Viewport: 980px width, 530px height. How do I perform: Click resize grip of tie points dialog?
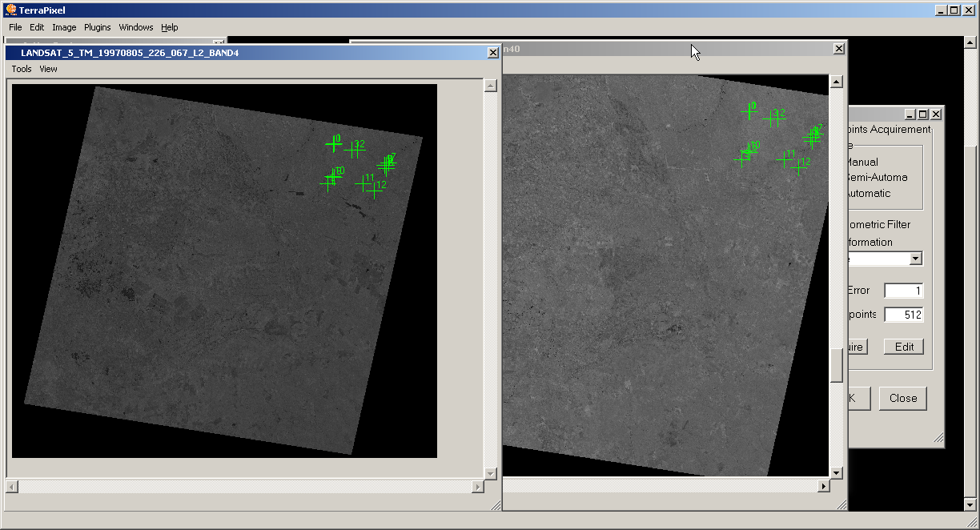point(938,439)
